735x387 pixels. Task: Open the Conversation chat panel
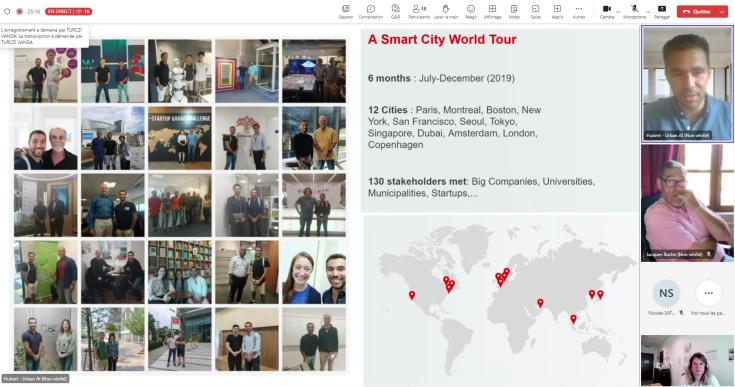[x=371, y=12]
